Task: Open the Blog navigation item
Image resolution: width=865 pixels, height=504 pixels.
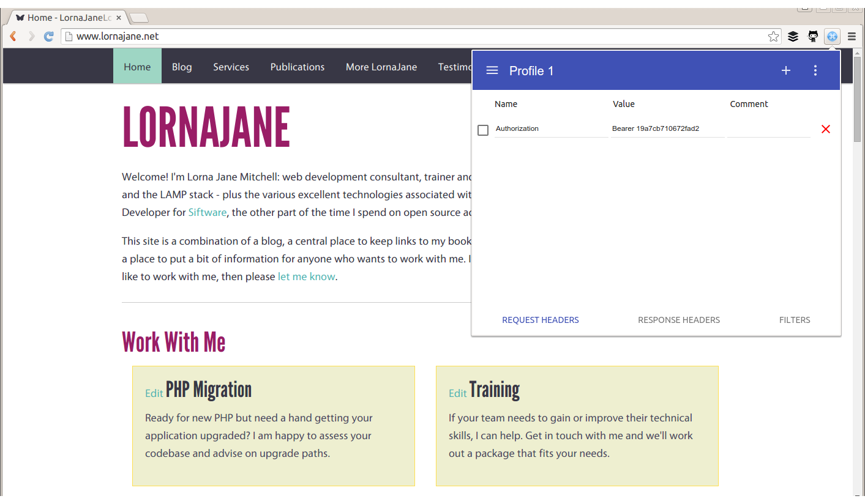Action: (x=182, y=67)
